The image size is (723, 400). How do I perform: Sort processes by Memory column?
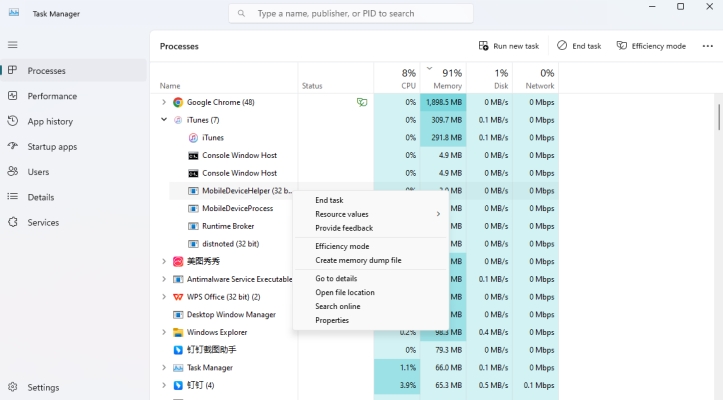pyautogui.click(x=446, y=79)
